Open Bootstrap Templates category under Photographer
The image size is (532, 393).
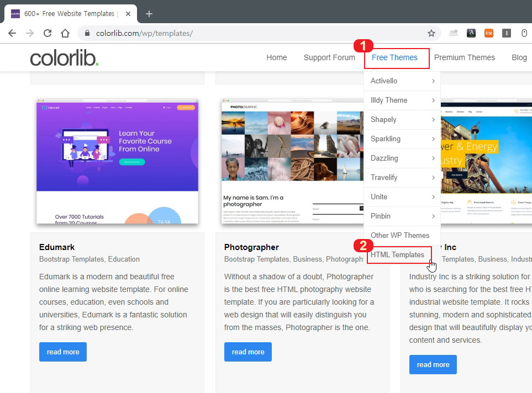(256, 259)
